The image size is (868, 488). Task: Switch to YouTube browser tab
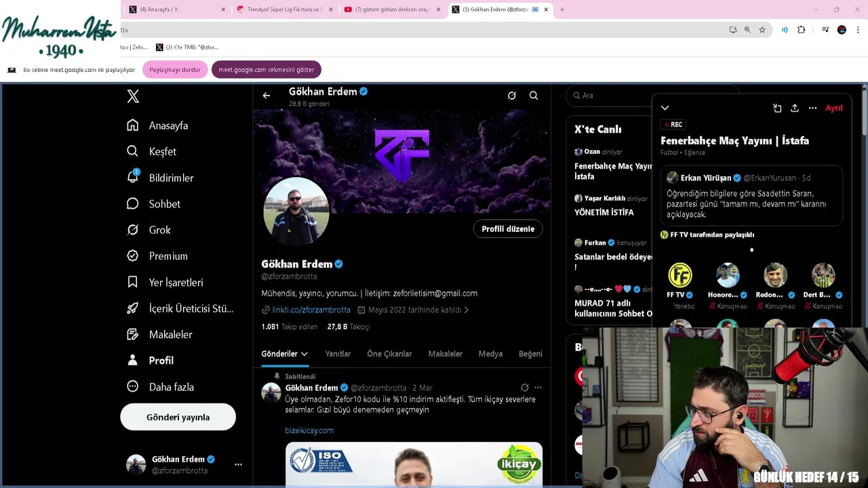(392, 9)
